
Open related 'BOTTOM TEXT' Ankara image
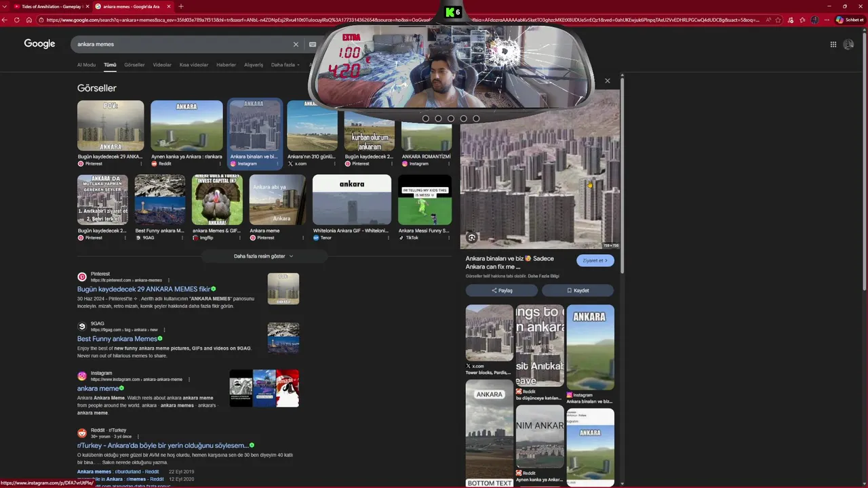click(490, 434)
